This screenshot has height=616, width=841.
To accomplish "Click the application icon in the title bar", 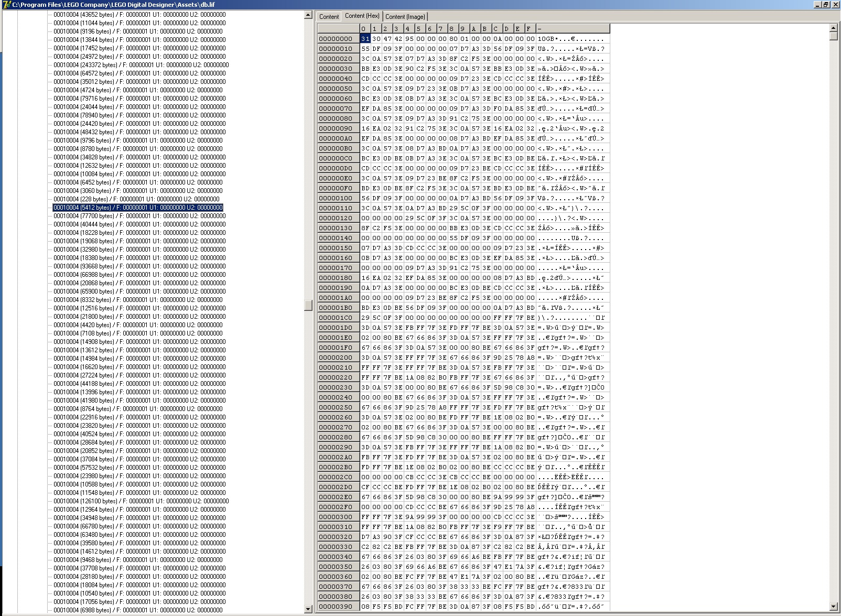I will pyautogui.click(x=6, y=4).
